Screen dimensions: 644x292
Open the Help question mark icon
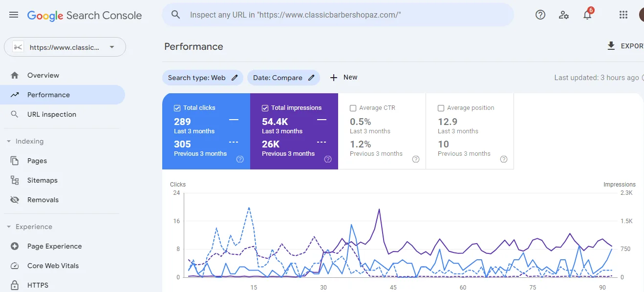tap(540, 15)
